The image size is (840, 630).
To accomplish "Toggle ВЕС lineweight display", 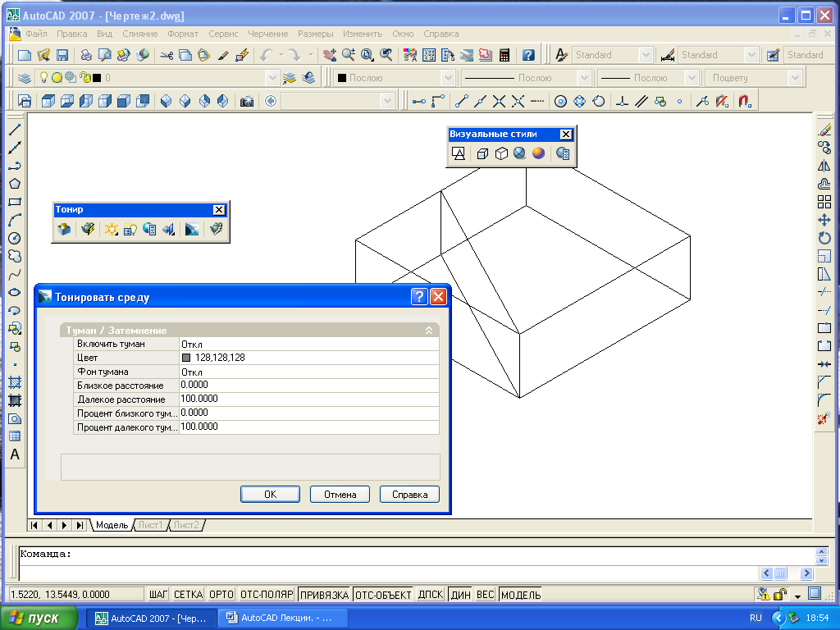I will coord(486,594).
